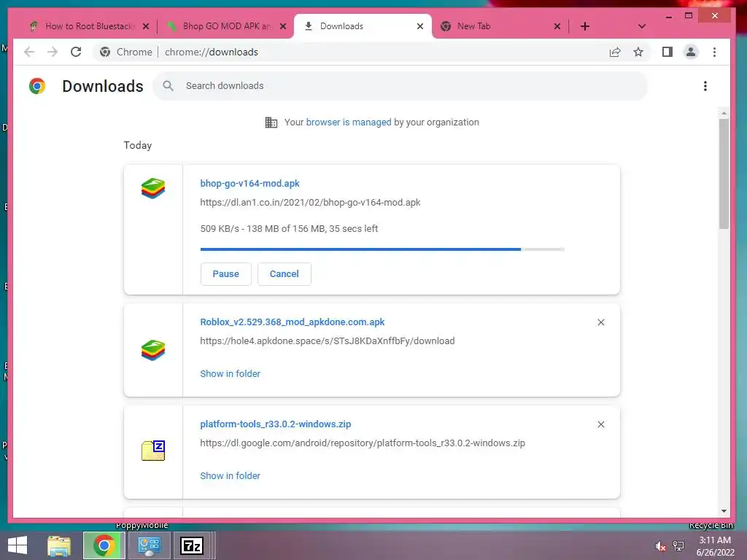
Task: Click the browser back arrow
Action: [x=29, y=52]
